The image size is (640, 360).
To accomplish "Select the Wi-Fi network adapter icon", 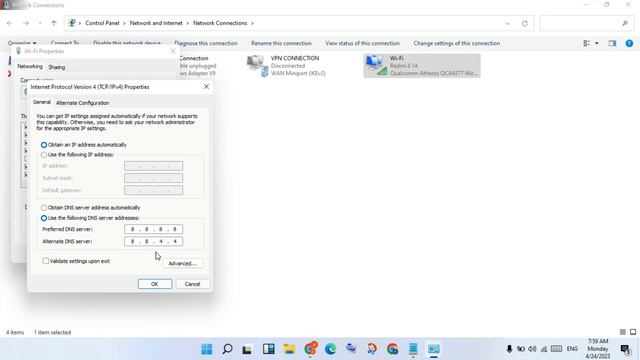I will (x=376, y=65).
